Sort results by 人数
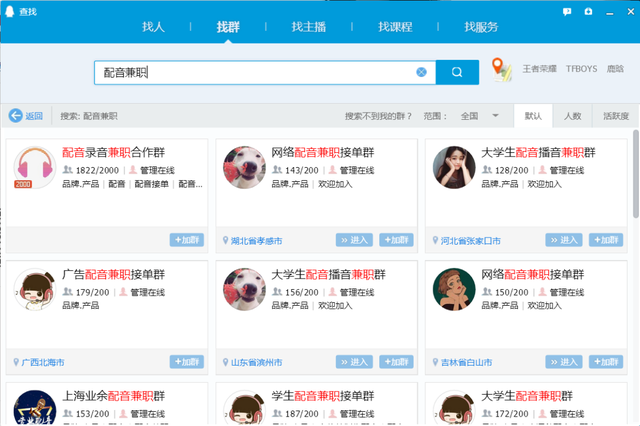640x426 pixels. [x=572, y=116]
